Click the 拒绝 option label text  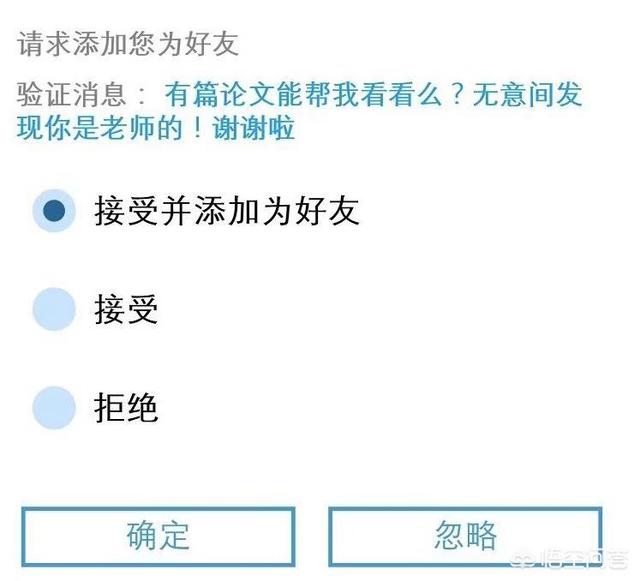click(126, 408)
